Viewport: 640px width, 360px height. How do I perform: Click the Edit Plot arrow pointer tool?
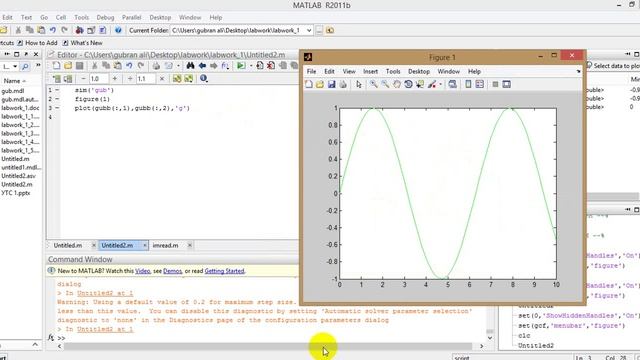359,84
